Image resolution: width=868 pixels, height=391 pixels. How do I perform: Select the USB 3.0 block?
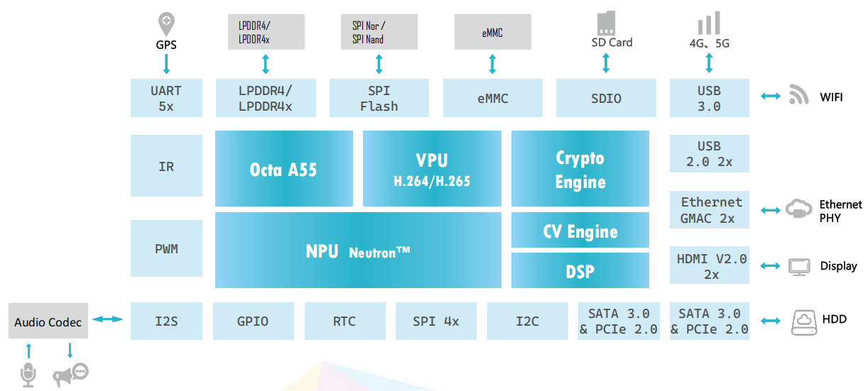pyautogui.click(x=709, y=98)
